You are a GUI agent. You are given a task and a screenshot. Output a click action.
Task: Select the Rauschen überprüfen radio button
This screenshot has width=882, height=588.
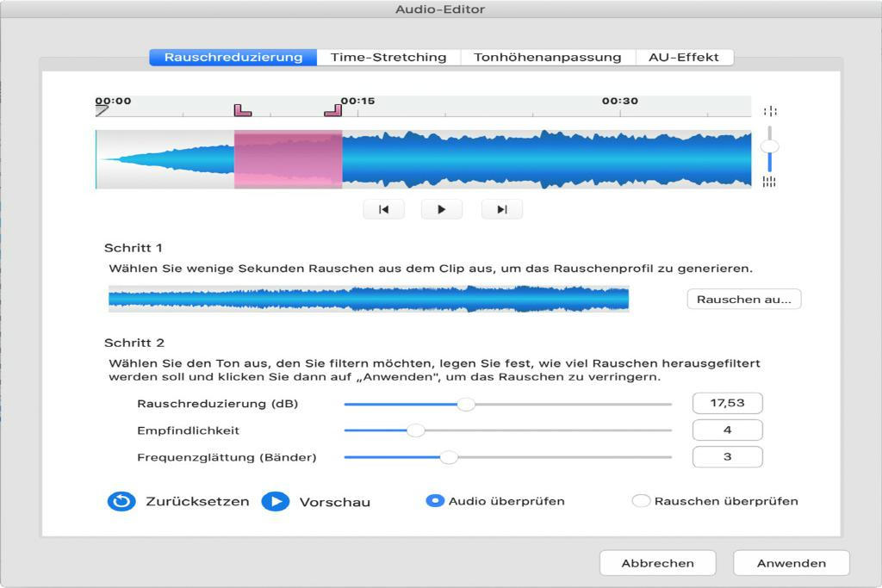coord(641,500)
